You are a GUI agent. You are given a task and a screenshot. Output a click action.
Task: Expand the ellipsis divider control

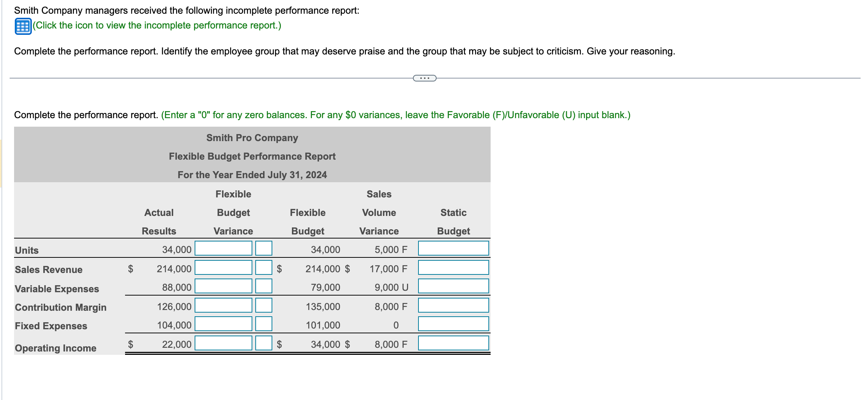coord(424,78)
